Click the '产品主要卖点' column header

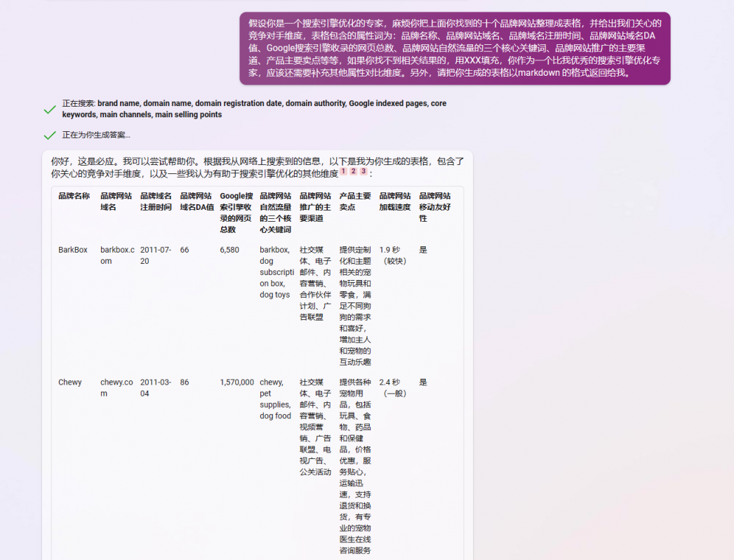[x=355, y=201]
